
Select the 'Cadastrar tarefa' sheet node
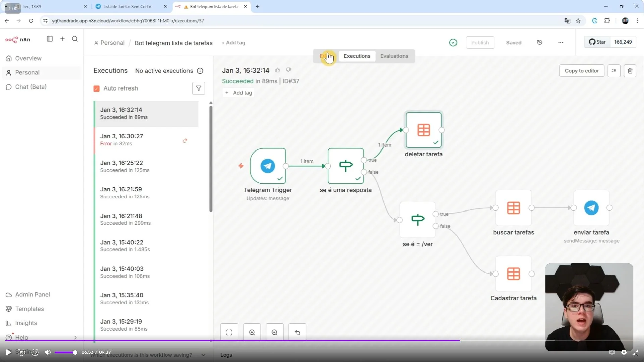click(514, 274)
